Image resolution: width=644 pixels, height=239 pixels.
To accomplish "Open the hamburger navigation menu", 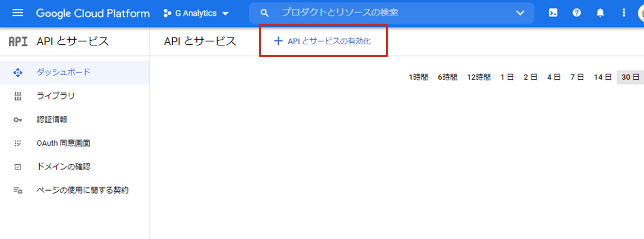I will (18, 13).
